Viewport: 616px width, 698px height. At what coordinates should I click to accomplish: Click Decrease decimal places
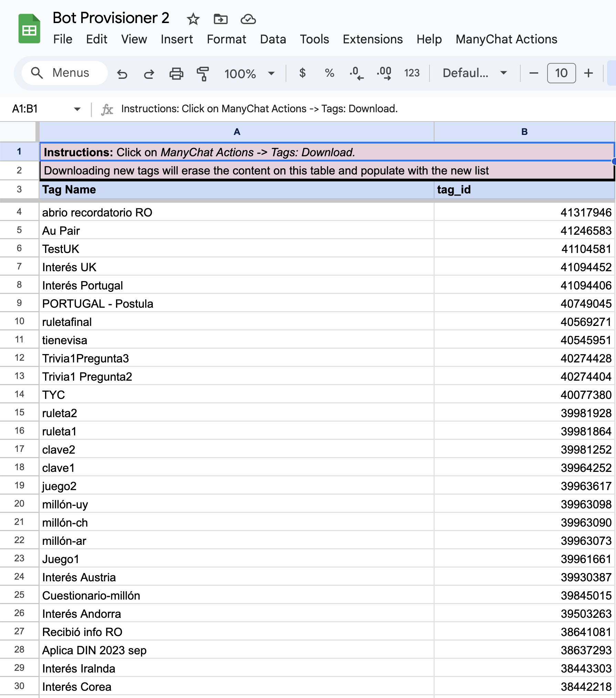(356, 73)
